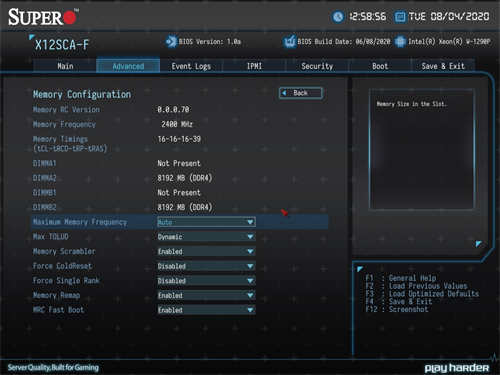This screenshot has width=500, height=375.
Task: Open the Maximum Memory Frequency dropdown
Action: (x=206, y=222)
